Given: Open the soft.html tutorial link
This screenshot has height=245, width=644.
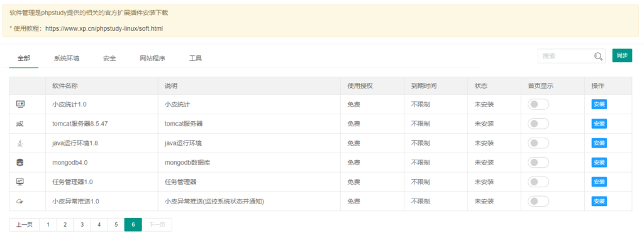Looking at the screenshot, I should tap(104, 29).
